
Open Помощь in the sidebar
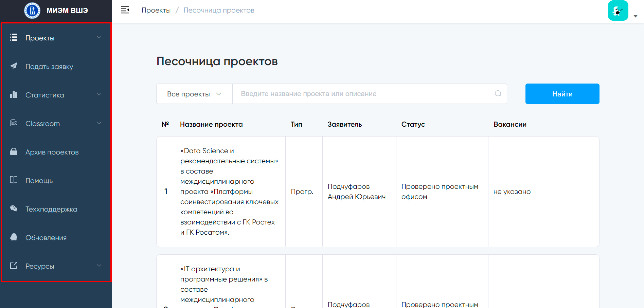pos(56,180)
